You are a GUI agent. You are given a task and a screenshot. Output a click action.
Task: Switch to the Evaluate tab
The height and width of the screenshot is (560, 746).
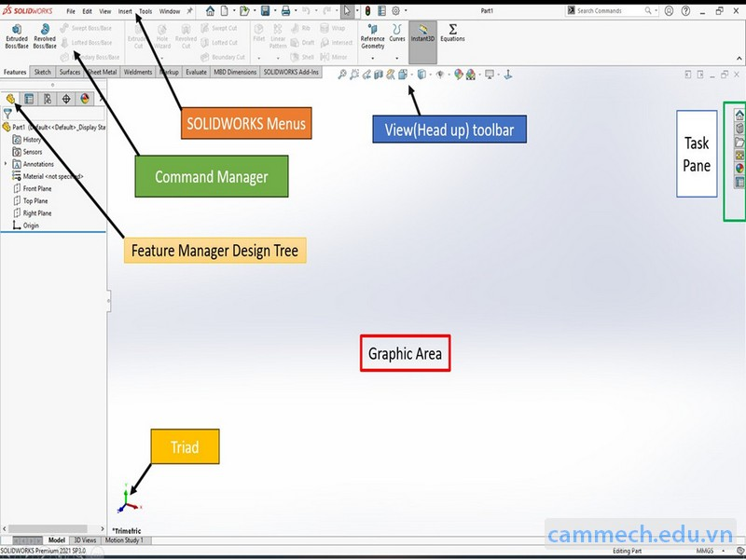(x=196, y=72)
